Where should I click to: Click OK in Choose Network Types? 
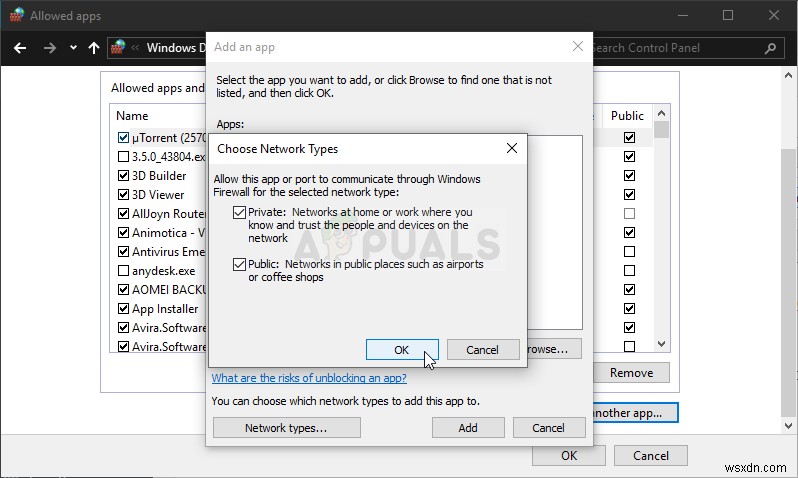tap(402, 350)
